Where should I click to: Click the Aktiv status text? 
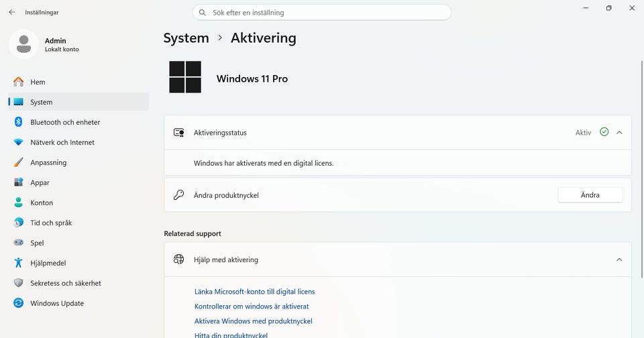583,133
